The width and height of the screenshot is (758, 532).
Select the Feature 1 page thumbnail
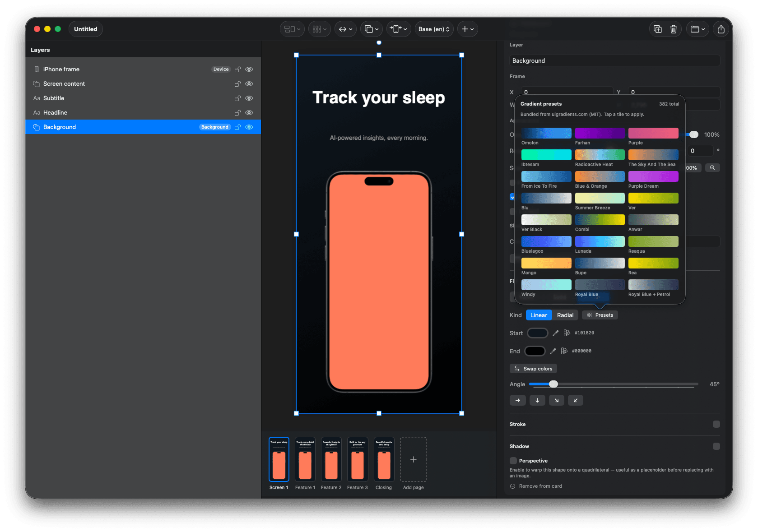pyautogui.click(x=305, y=459)
